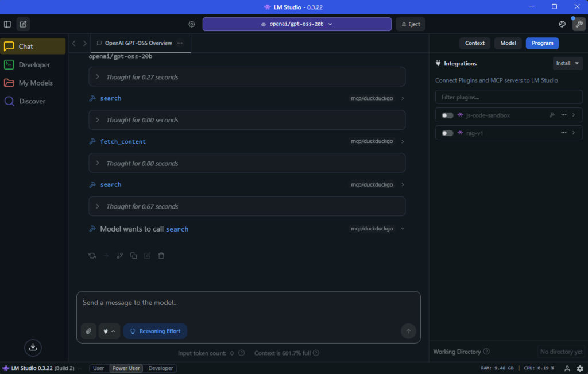Image resolution: width=588 pixels, height=374 pixels.
Task: Open the appearance palette icon in the top bar
Action: point(562,24)
